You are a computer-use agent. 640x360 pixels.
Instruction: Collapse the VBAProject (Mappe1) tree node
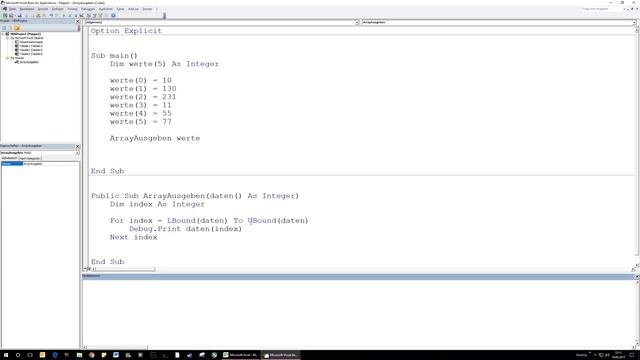pyautogui.click(x=3, y=34)
